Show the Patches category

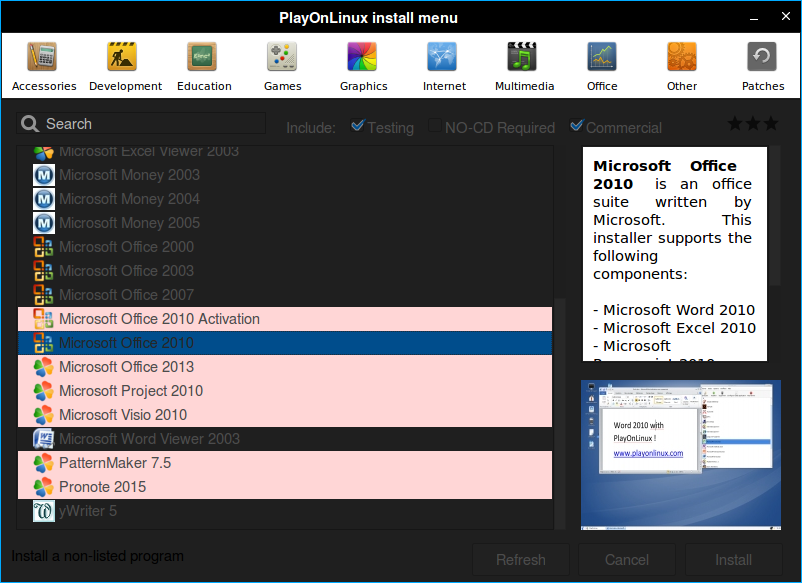tap(762, 66)
